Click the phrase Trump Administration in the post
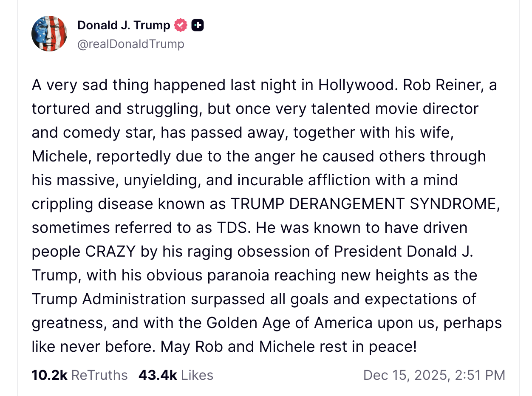This screenshot has width=532, height=396. click(x=109, y=299)
